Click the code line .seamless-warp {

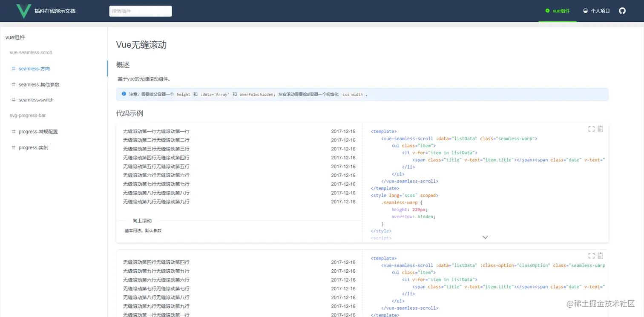pyautogui.click(x=402, y=202)
